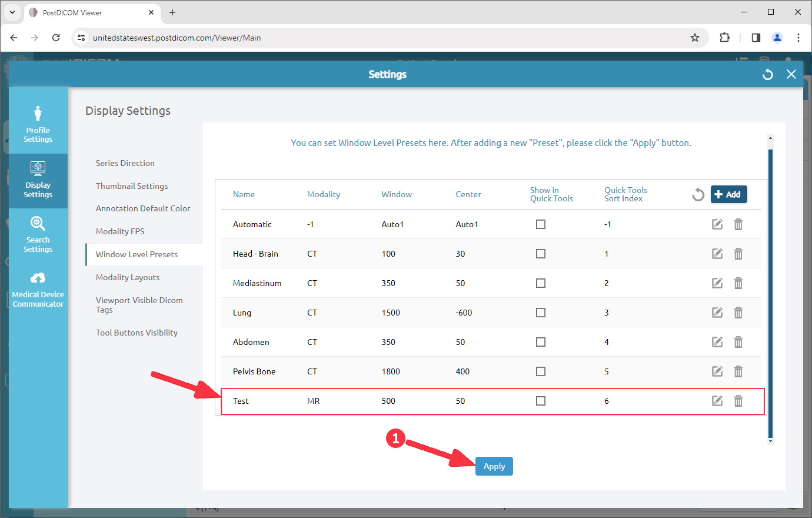The height and width of the screenshot is (518, 812).
Task: Add a new preset with the Add button
Action: [x=728, y=194]
